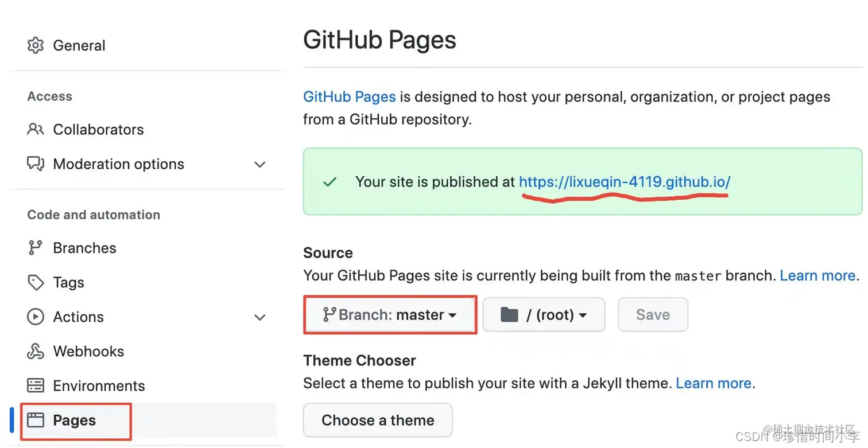Click the green checkmark in published banner
The height and width of the screenshot is (448, 868).
pos(330,182)
